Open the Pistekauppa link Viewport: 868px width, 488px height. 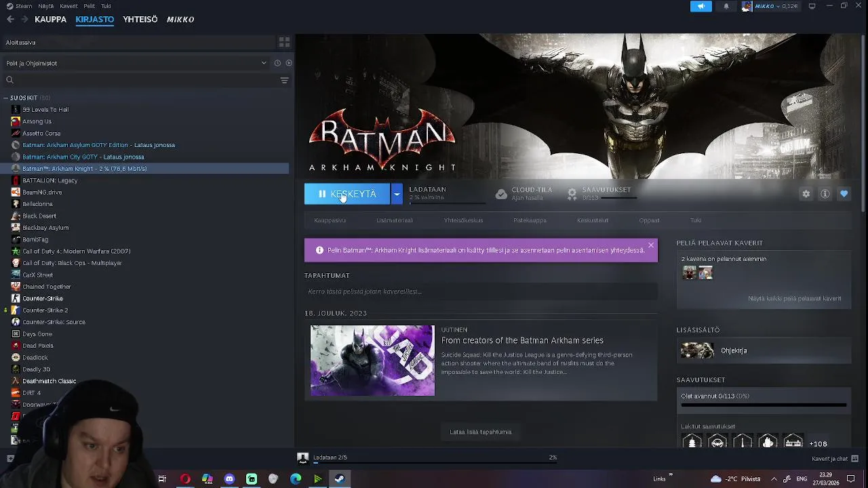530,220
